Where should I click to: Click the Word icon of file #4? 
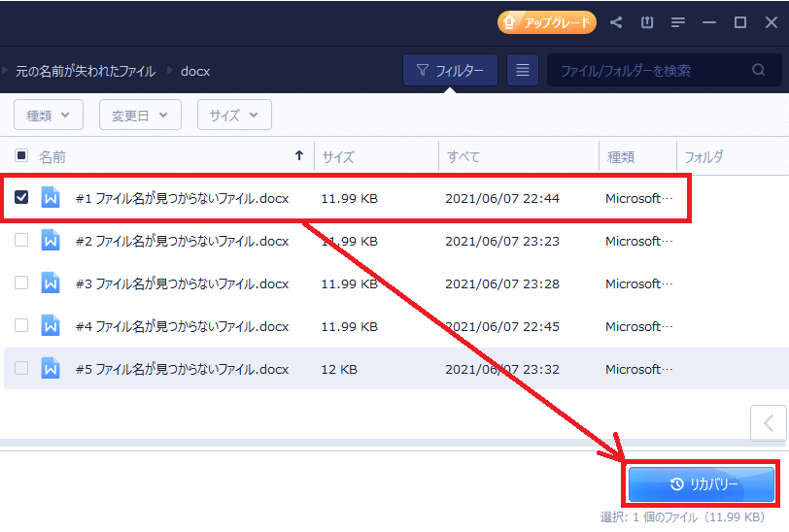tap(51, 325)
